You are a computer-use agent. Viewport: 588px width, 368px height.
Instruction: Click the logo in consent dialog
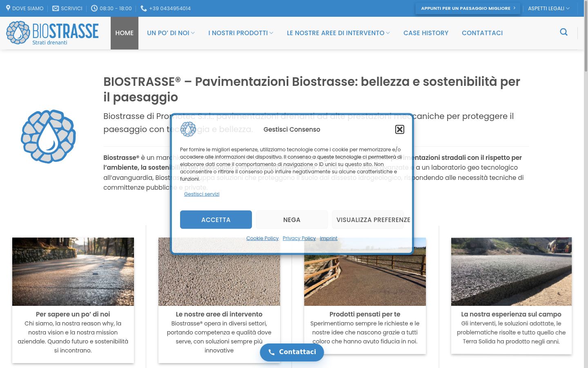point(188,129)
